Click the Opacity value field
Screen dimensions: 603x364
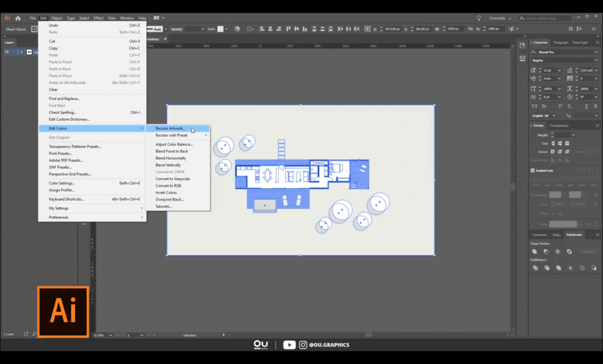click(192, 29)
